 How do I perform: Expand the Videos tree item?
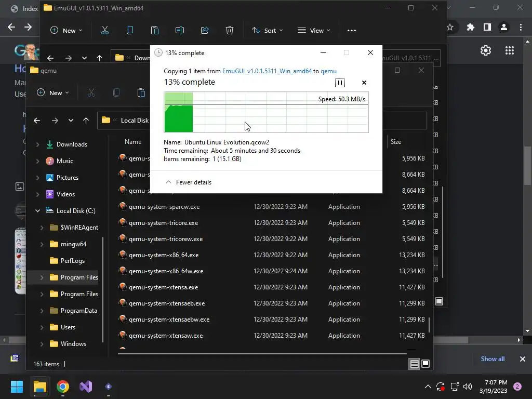coord(37,194)
